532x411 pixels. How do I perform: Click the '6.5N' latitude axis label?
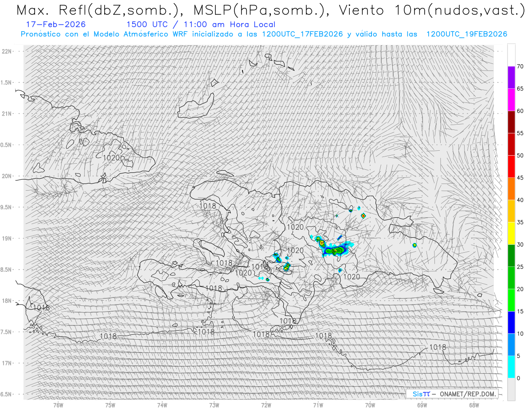click(x=6, y=394)
